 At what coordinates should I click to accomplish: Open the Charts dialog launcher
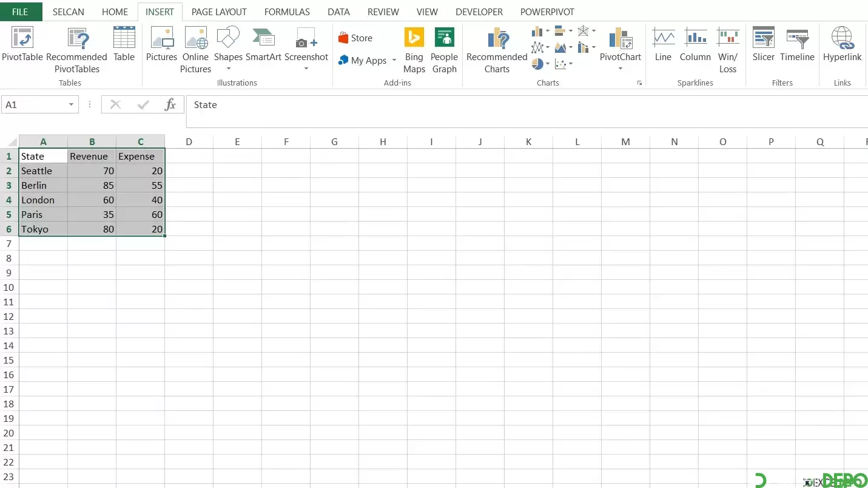click(639, 83)
